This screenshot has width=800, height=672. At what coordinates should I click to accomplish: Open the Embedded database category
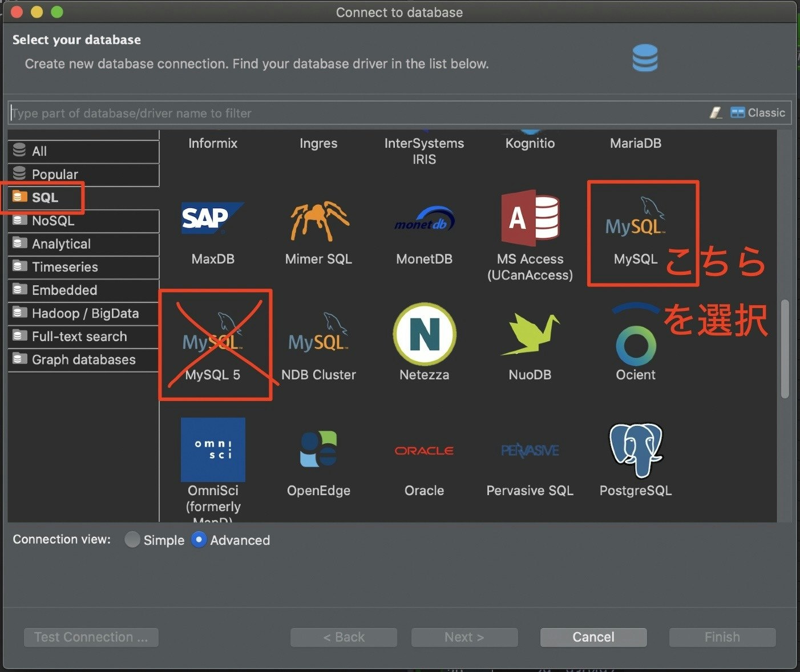click(83, 290)
